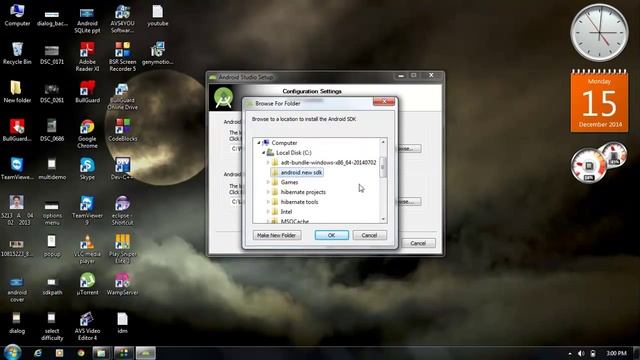Switch to Android Studio Setup taskbar button
Screen dimensions: 640x360
click(x=146, y=353)
